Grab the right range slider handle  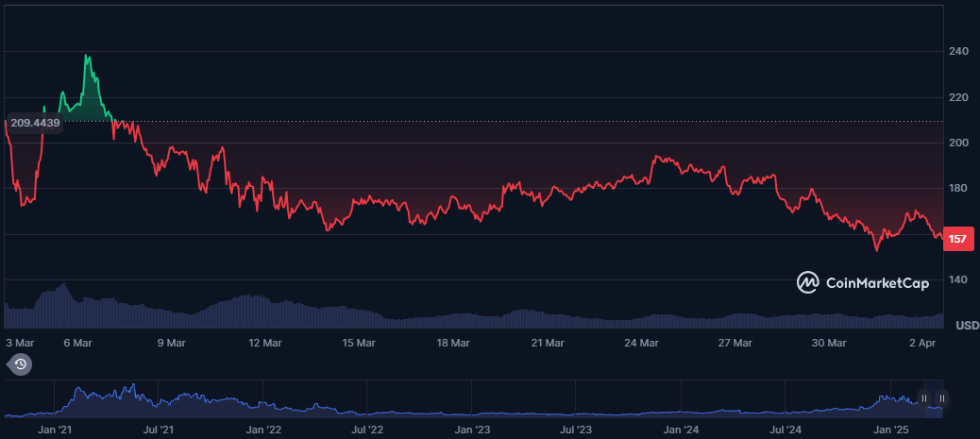pyautogui.click(x=942, y=397)
